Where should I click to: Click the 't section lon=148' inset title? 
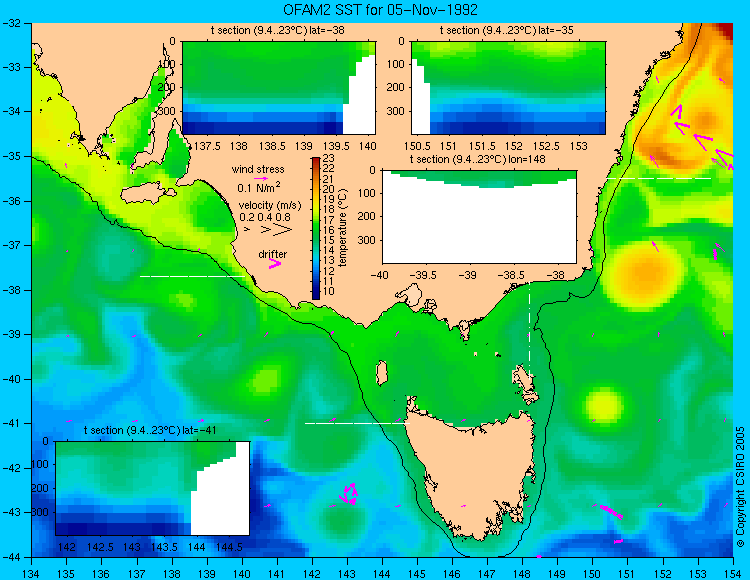[477, 159]
